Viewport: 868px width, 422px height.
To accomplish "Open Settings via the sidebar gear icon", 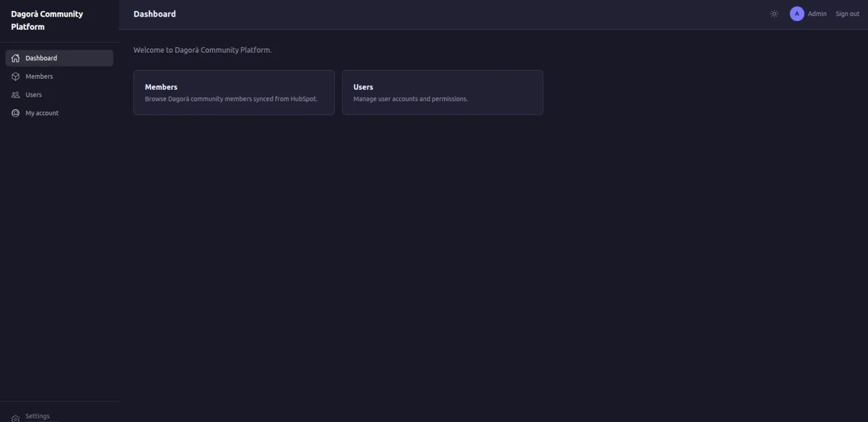I will pyautogui.click(x=15, y=419).
